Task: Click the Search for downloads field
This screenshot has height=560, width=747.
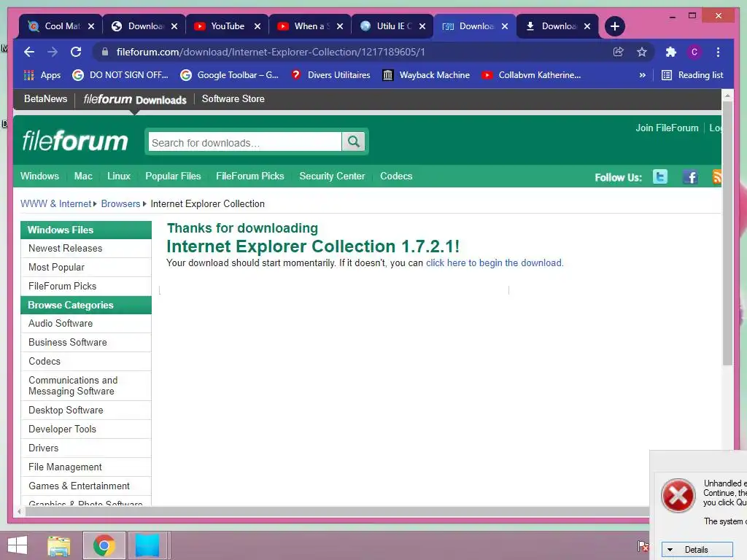Action: (245, 142)
